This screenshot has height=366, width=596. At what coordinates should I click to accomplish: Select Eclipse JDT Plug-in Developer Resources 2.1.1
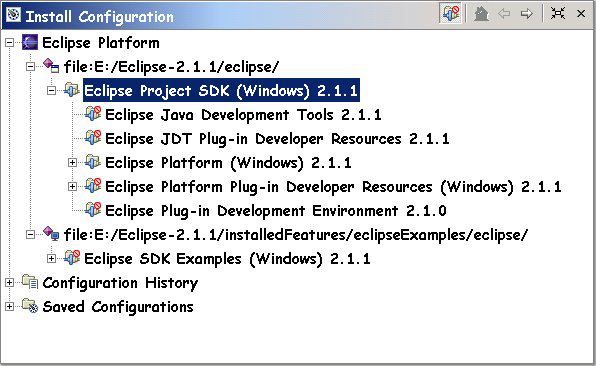[x=277, y=139]
